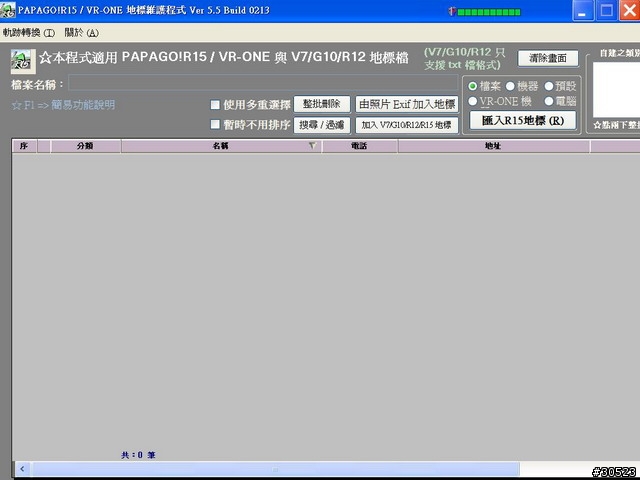Enable the 使用多重選擇 checkbox

pyautogui.click(x=215, y=104)
